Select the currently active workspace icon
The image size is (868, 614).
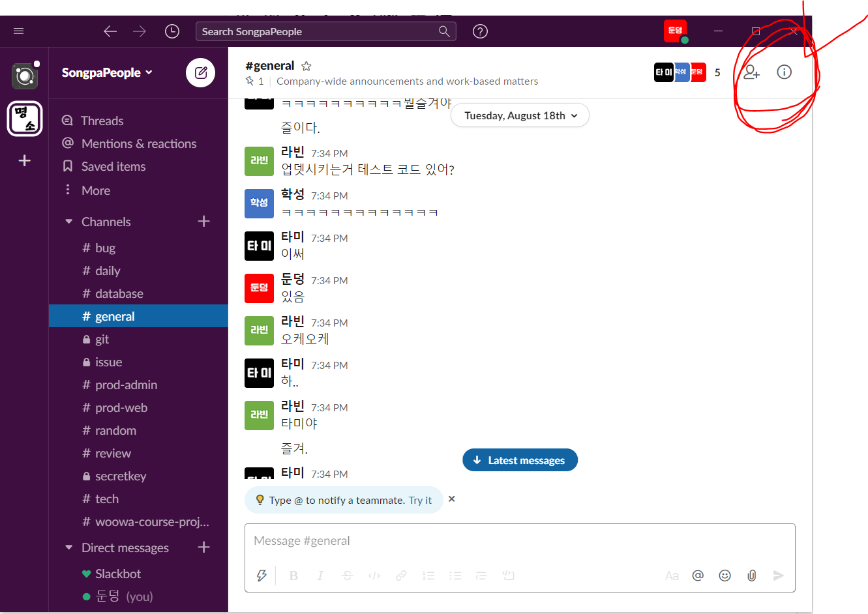[25, 119]
